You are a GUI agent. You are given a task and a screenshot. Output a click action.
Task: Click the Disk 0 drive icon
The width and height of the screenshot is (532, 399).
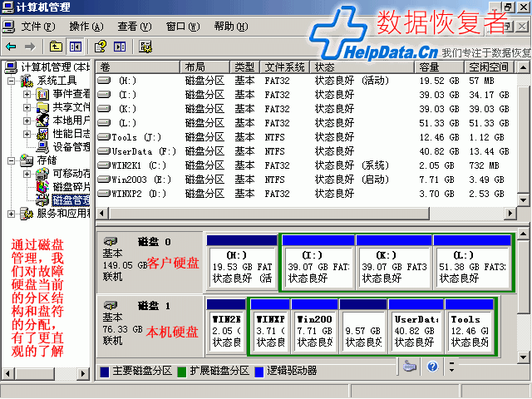click(110, 239)
